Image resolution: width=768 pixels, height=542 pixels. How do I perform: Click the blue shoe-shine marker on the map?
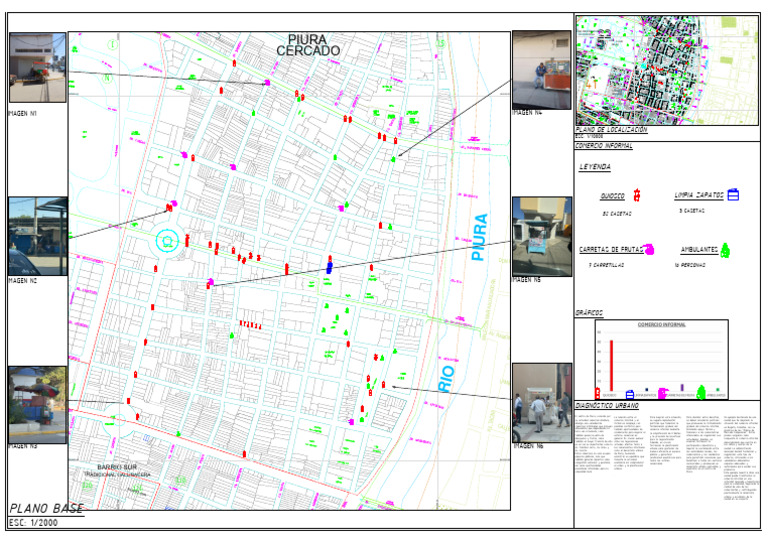point(330,267)
